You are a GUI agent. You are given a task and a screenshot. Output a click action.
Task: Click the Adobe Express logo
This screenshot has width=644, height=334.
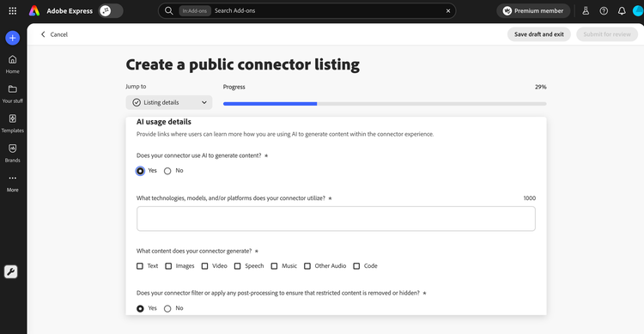pos(34,11)
